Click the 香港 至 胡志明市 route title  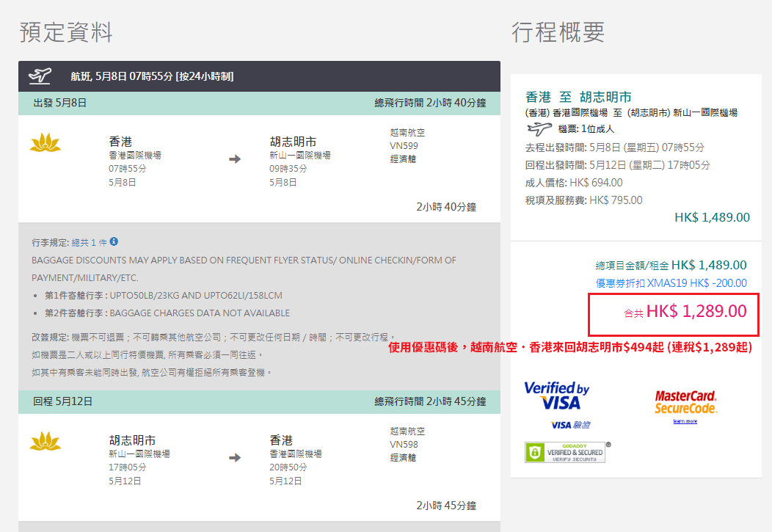coord(578,97)
